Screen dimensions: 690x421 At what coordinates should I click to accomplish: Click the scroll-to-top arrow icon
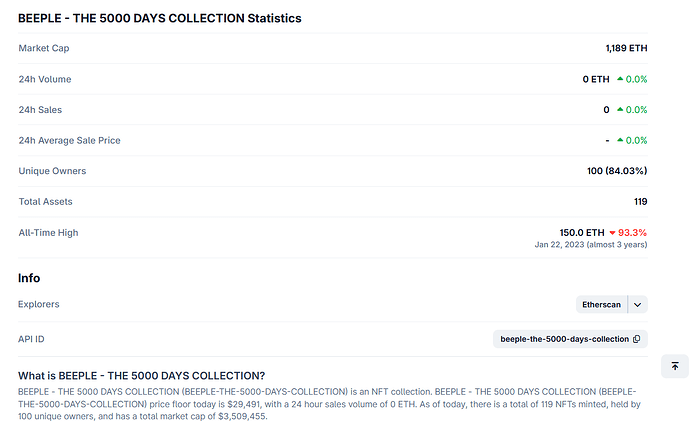675,367
